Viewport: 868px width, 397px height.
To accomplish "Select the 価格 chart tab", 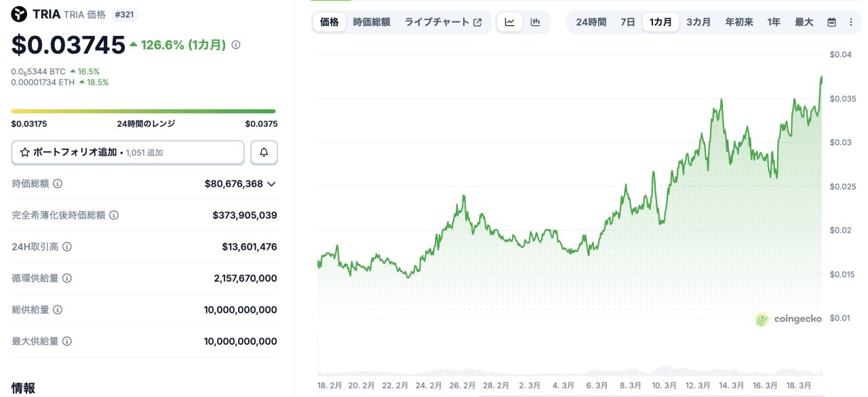I will (x=329, y=22).
